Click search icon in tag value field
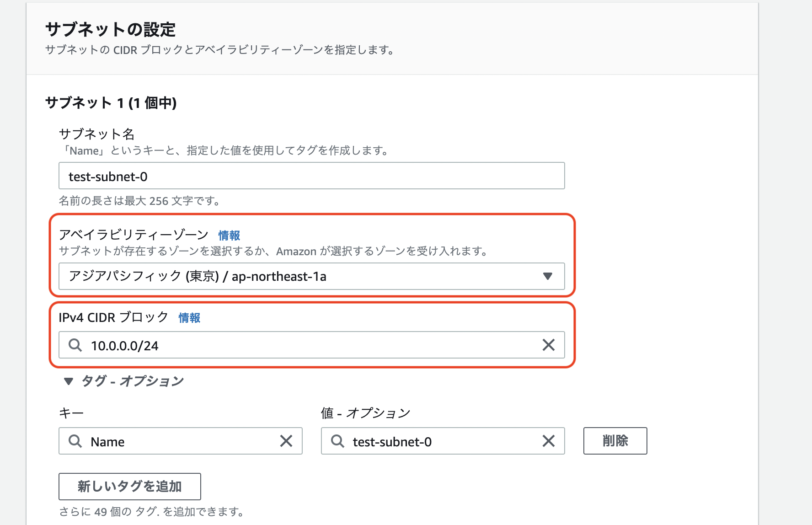The width and height of the screenshot is (812, 525). (x=337, y=441)
